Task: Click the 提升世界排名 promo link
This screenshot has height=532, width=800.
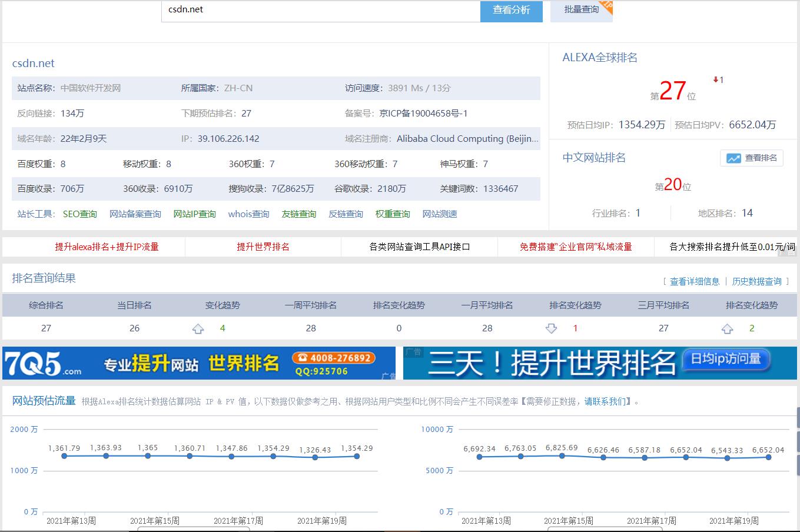Action: click(x=263, y=247)
